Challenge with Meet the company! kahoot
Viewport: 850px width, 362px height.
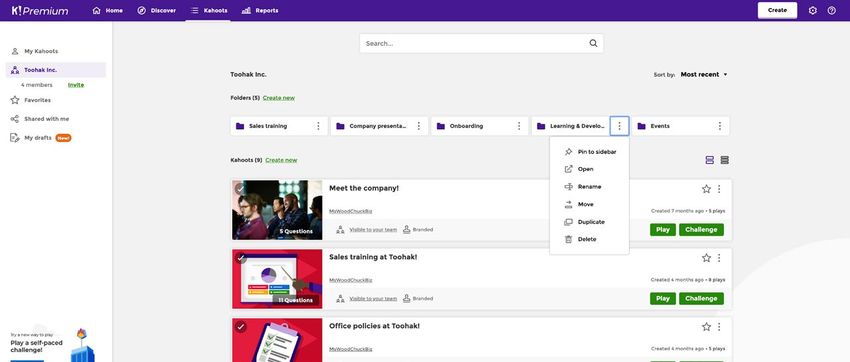pyautogui.click(x=701, y=229)
